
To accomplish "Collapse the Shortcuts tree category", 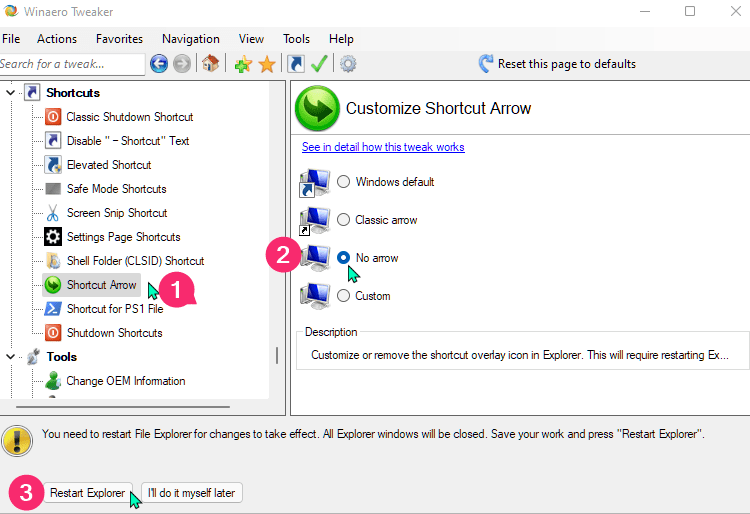I will coord(11,92).
